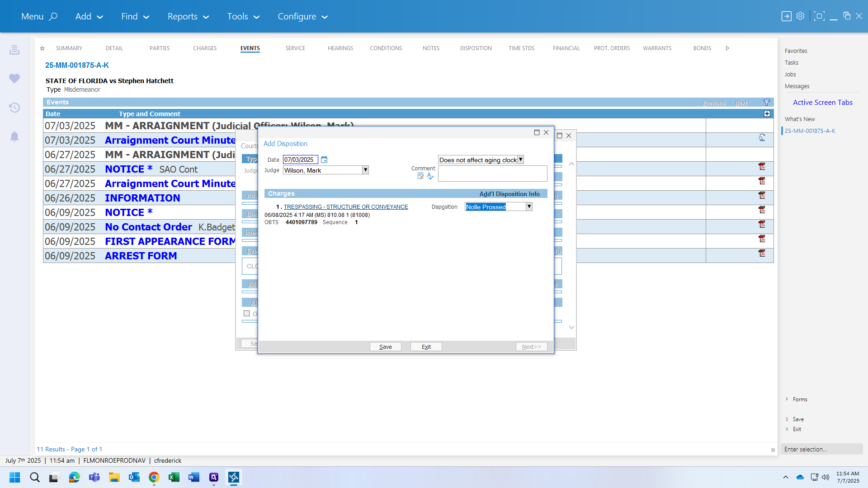Expand the Reports menu
The width and height of the screenshot is (868, 488).
[188, 16]
